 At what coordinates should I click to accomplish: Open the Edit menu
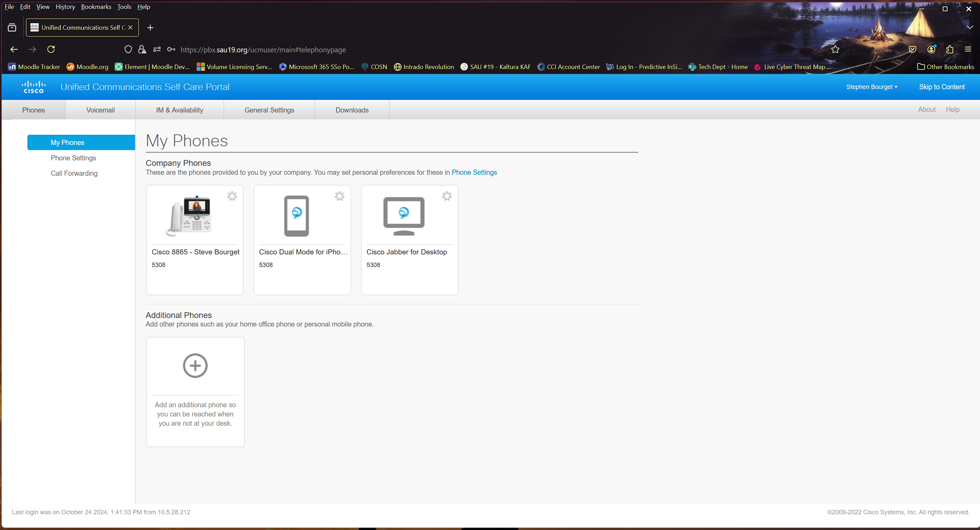point(25,7)
